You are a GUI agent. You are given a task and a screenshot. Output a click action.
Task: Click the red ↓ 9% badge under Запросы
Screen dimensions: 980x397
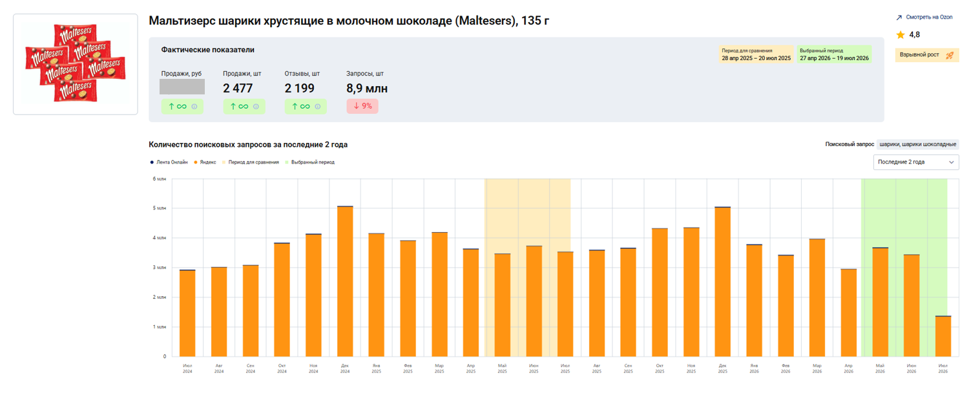click(x=362, y=106)
